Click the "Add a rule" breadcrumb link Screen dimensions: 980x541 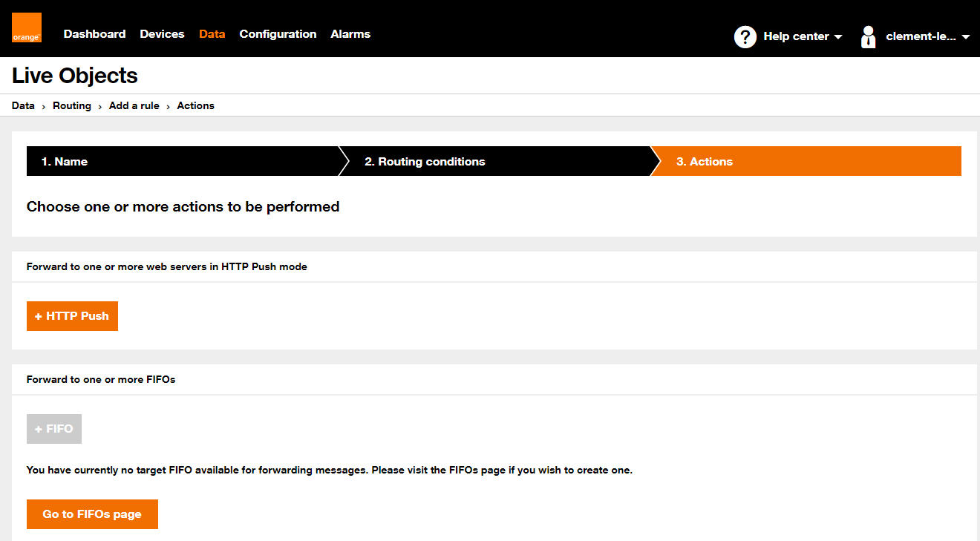134,105
